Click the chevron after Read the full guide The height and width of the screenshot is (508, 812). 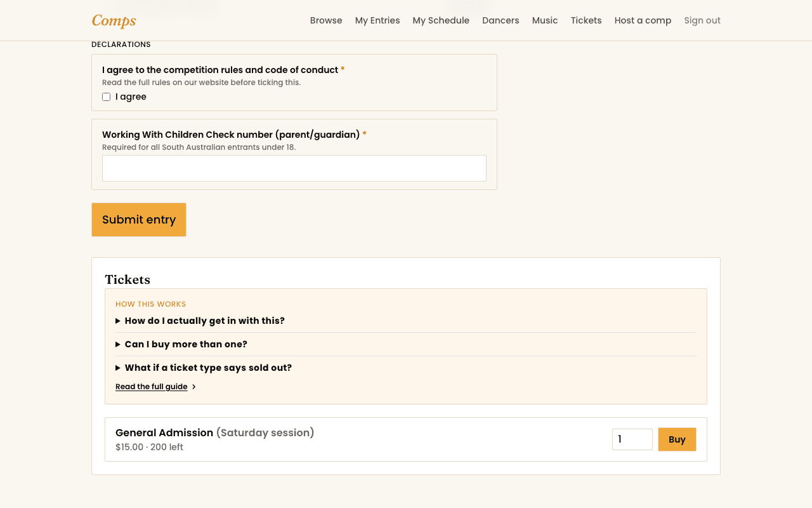[194, 387]
